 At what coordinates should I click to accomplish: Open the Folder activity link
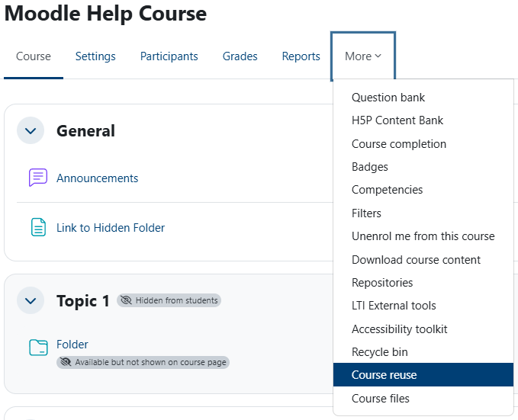point(72,345)
